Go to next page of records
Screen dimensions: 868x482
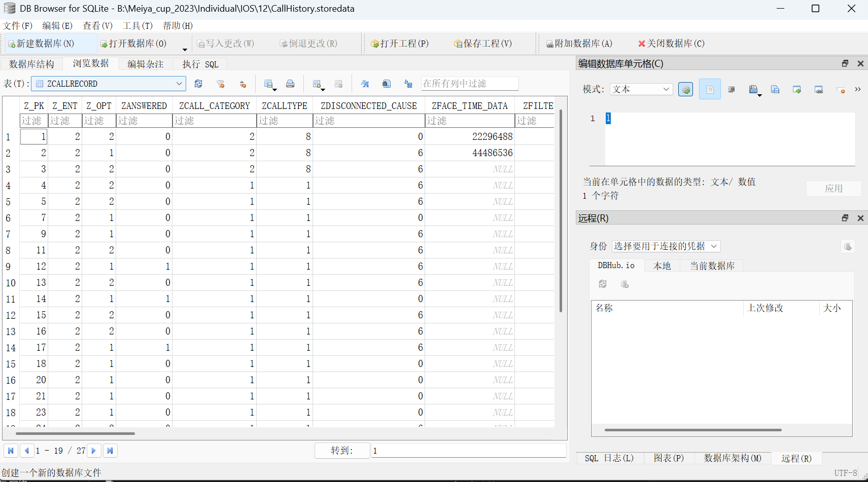[94, 451]
